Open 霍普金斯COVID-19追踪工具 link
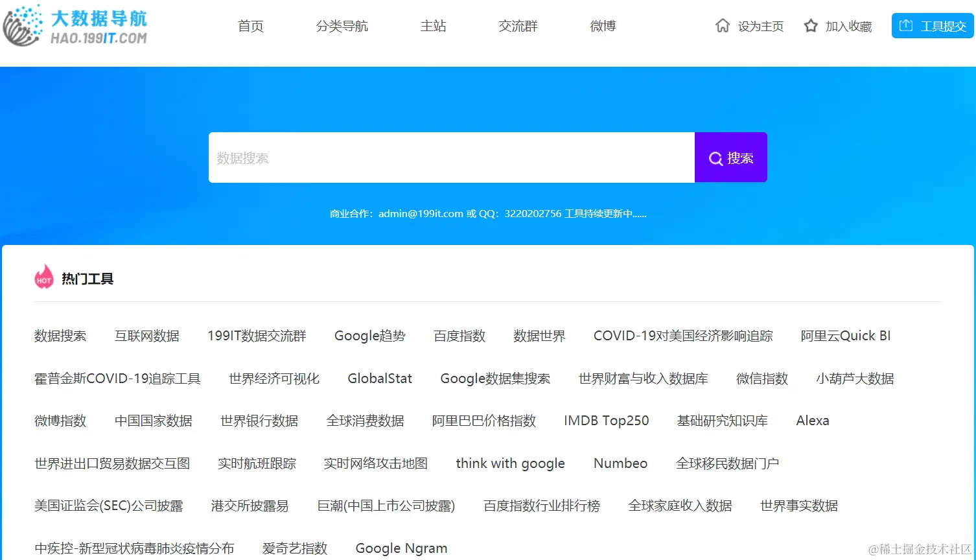This screenshot has height=560, width=976. point(117,379)
